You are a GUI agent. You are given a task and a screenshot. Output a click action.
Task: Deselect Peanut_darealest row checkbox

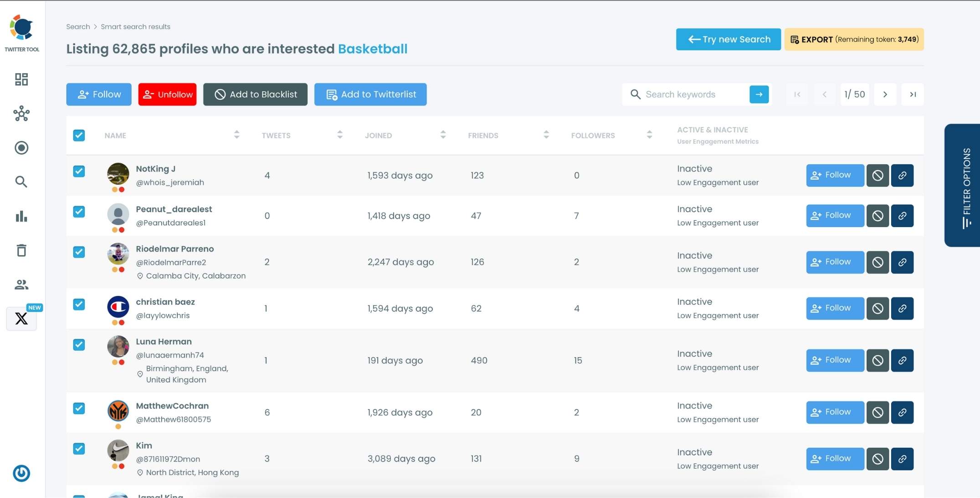[x=79, y=212]
